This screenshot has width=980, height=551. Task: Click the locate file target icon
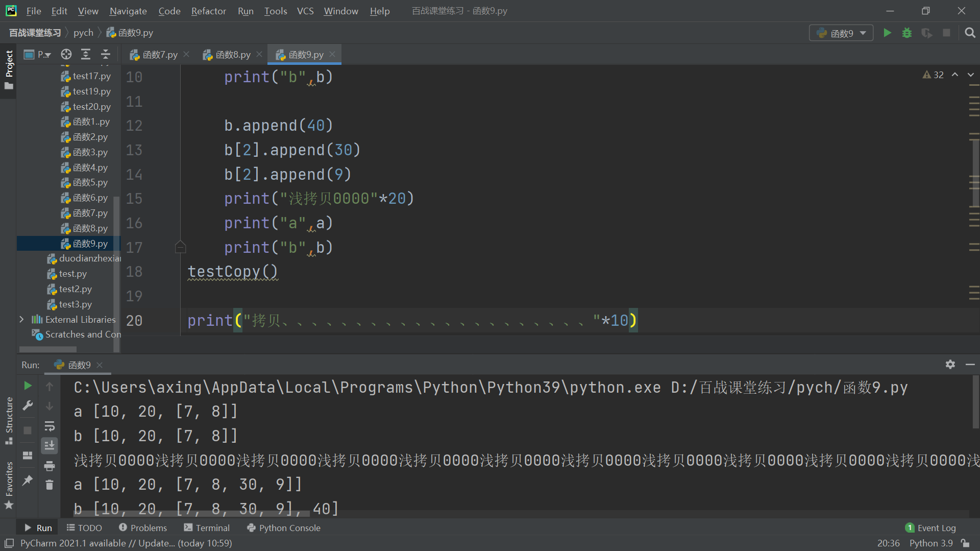[x=66, y=55]
